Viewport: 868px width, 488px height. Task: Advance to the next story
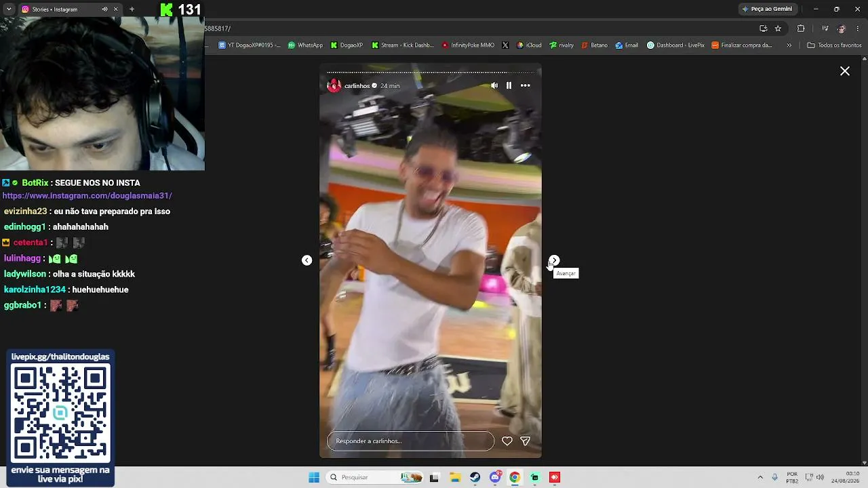pos(555,260)
